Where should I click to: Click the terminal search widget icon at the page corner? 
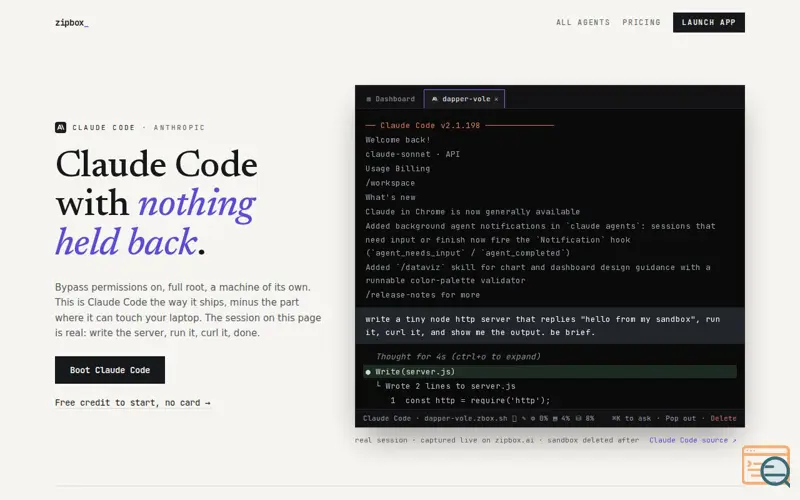(766, 465)
